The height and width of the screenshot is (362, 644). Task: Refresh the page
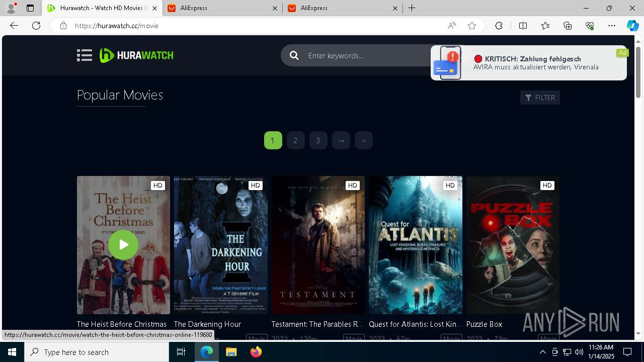point(36,26)
